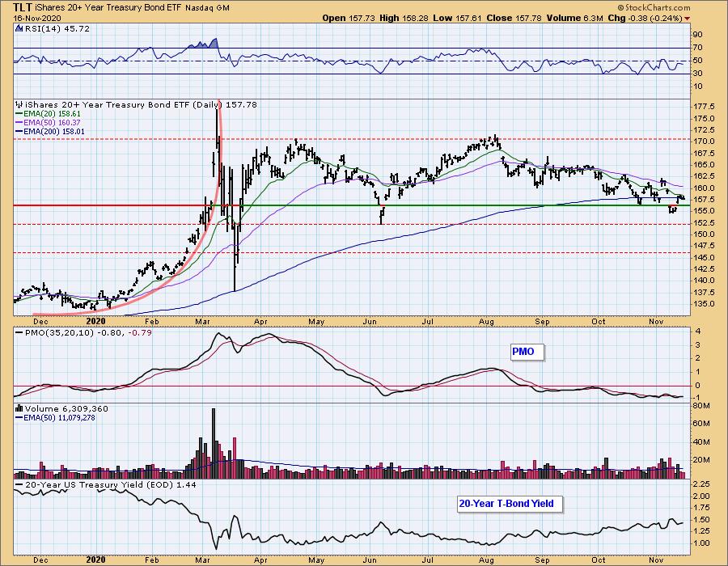This screenshot has width=728, height=566.
Task: Click the PMO(35,20,10) legend label
Action: pyautogui.click(x=83, y=332)
